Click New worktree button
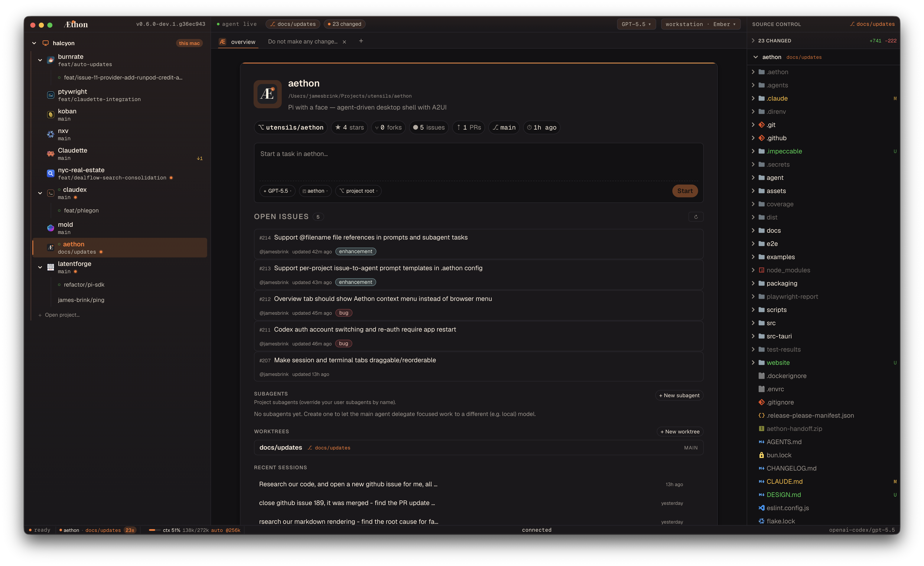This screenshot has height=566, width=924. coord(680,432)
